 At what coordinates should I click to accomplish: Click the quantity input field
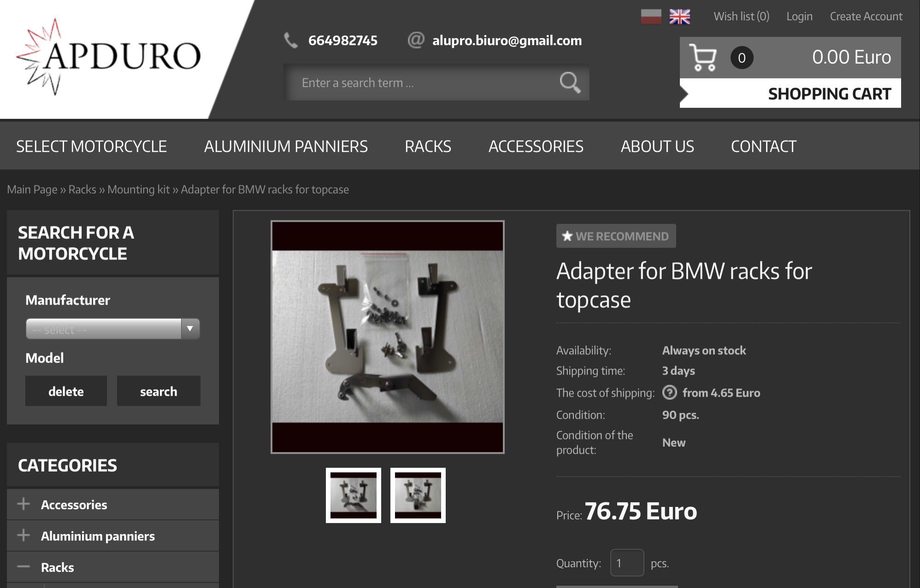point(627,563)
